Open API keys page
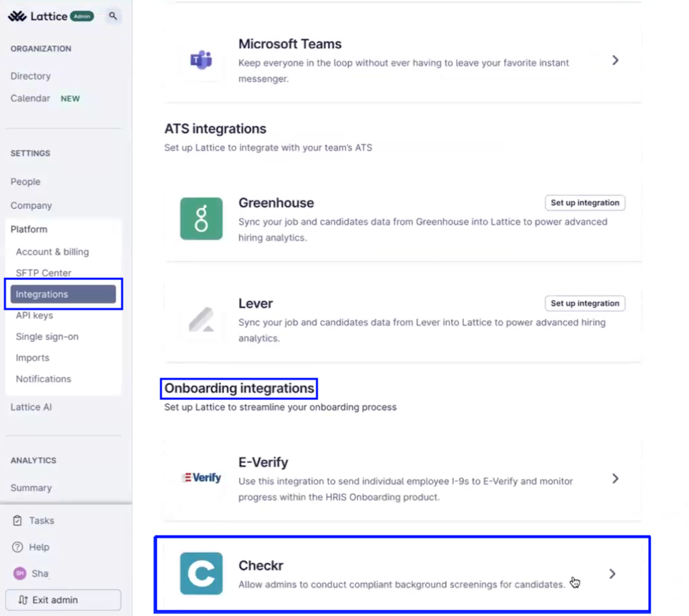 click(35, 315)
